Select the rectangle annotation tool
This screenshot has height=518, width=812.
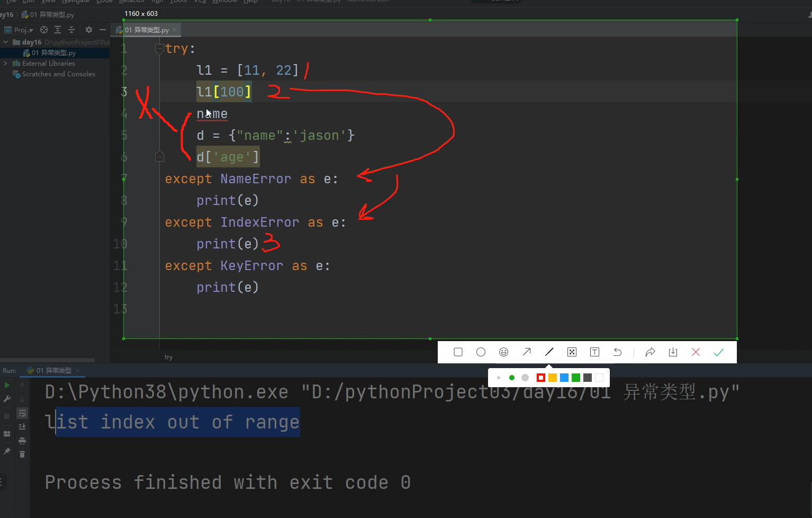(458, 352)
